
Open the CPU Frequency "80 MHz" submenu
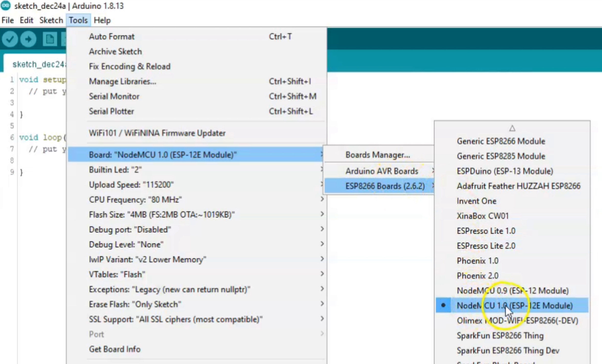135,200
